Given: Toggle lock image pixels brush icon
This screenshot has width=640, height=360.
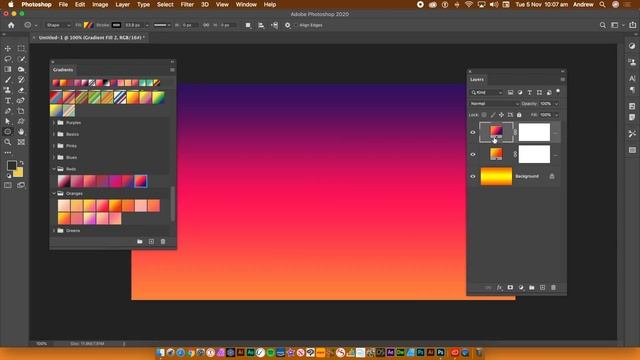Looking at the screenshot, I should [493, 115].
